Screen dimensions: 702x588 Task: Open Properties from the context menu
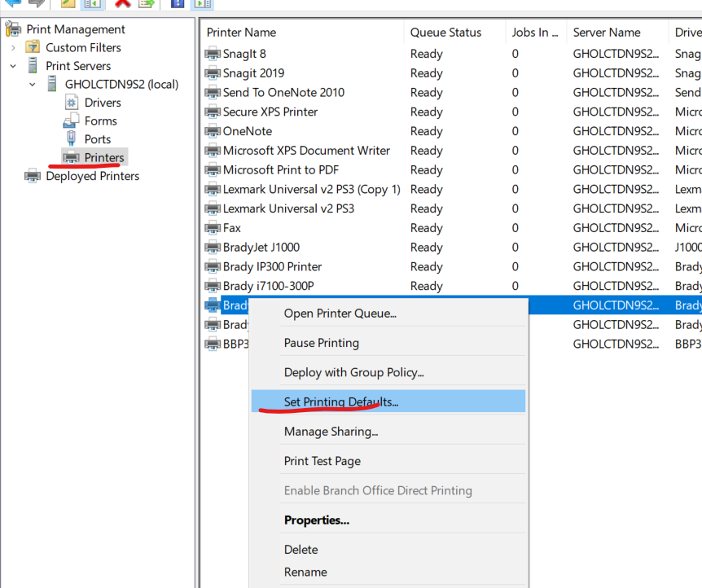tap(316, 520)
